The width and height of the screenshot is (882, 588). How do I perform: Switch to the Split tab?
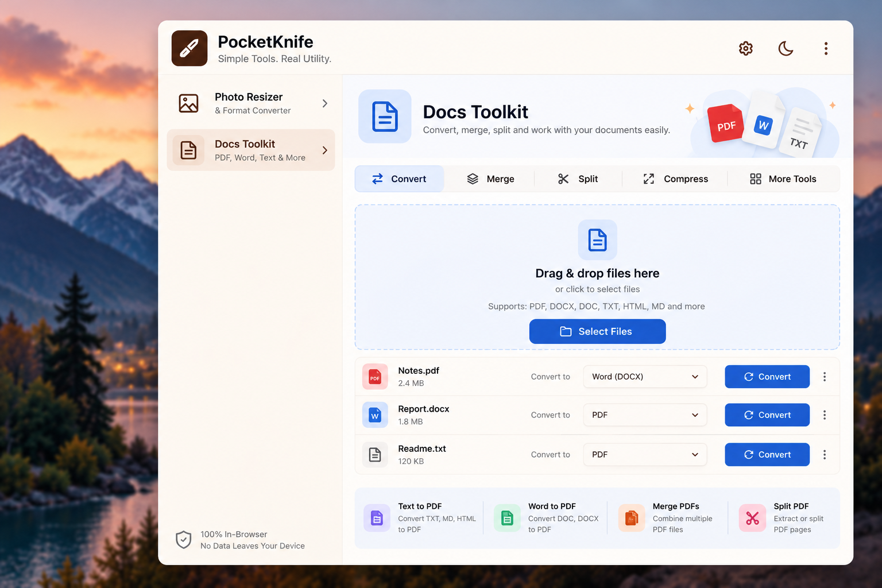578,179
